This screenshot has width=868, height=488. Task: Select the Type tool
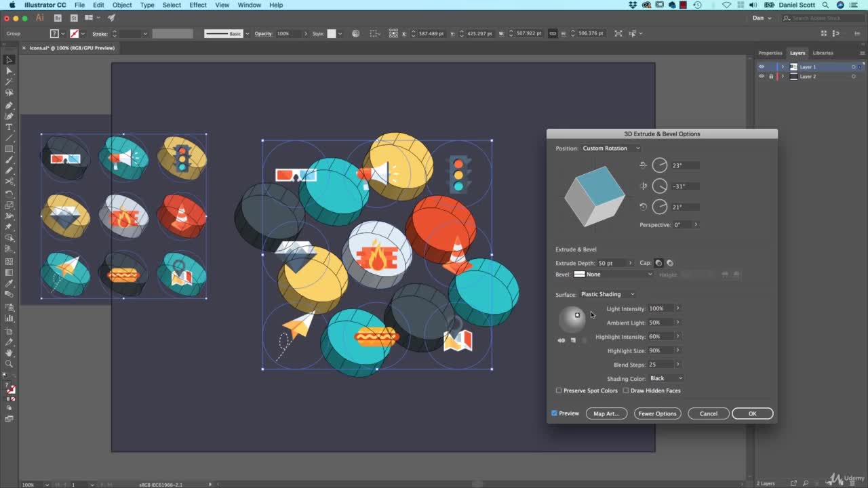pyautogui.click(x=9, y=127)
